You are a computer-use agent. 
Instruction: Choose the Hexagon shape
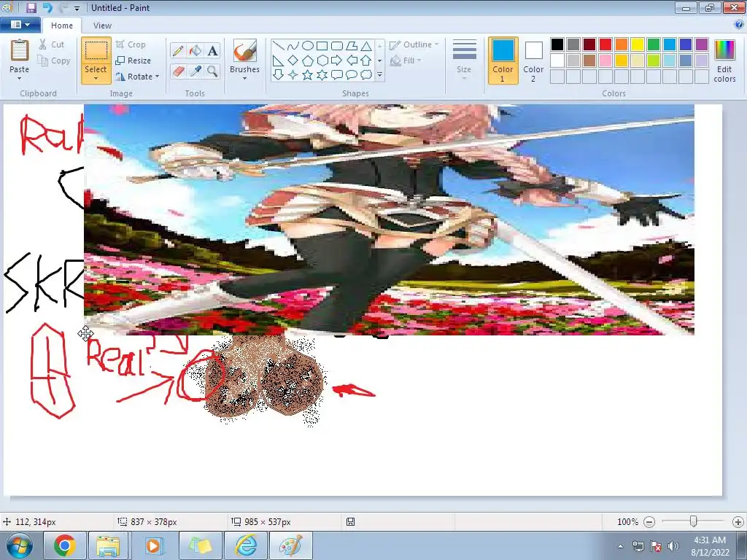pos(322,61)
